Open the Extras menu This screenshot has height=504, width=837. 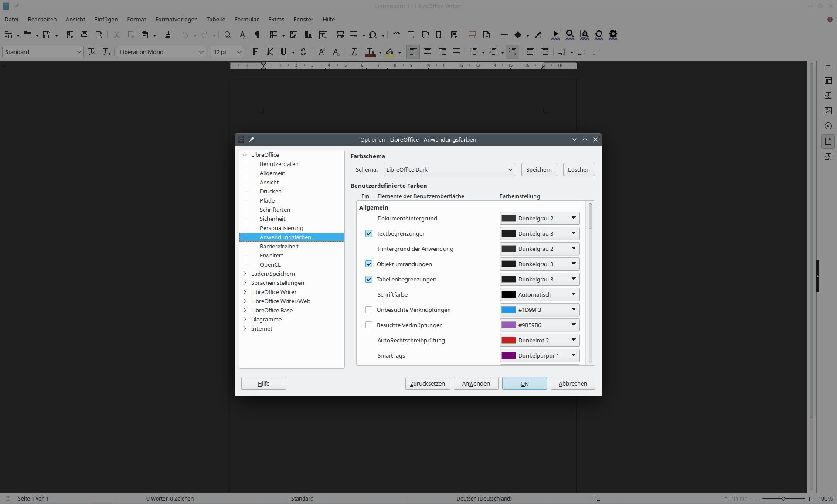click(276, 19)
